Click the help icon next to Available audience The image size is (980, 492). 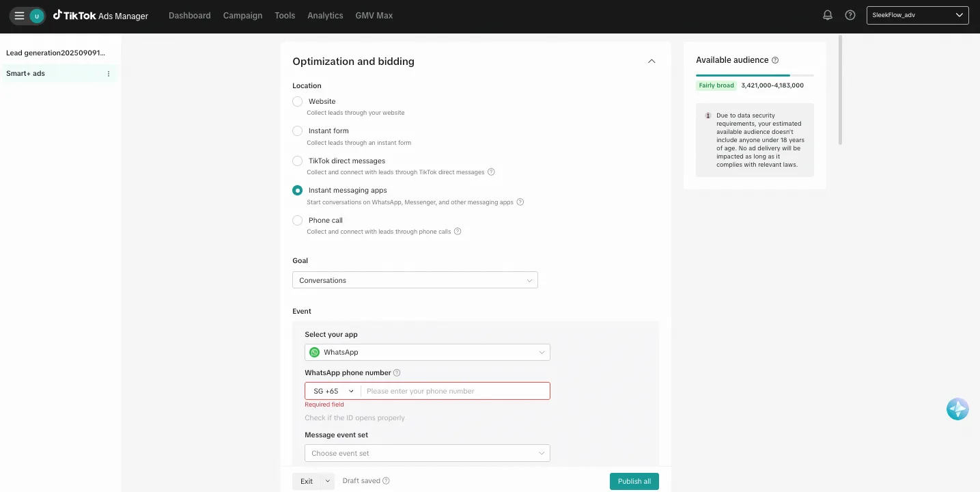[x=774, y=60]
